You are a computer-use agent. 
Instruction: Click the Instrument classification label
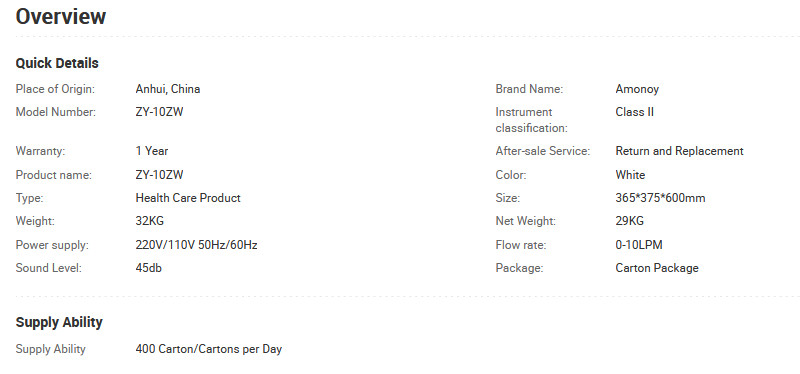pyautogui.click(x=531, y=120)
